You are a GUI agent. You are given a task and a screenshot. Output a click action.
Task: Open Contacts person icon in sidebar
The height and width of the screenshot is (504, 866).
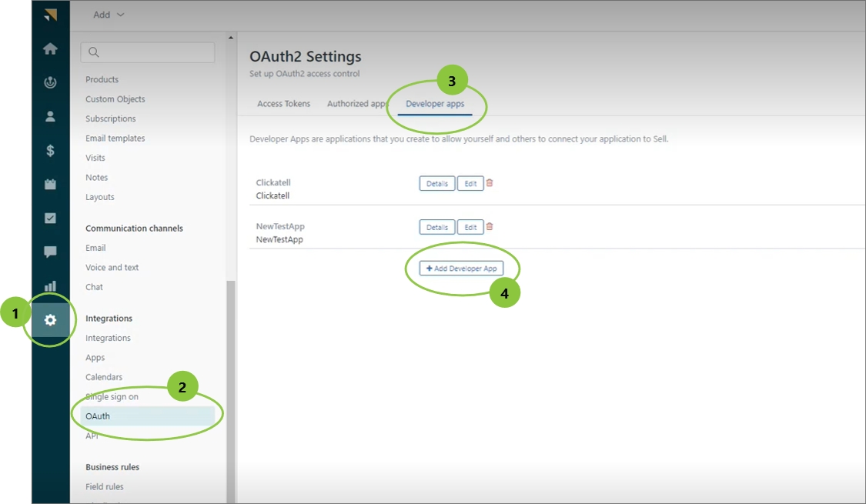point(50,117)
